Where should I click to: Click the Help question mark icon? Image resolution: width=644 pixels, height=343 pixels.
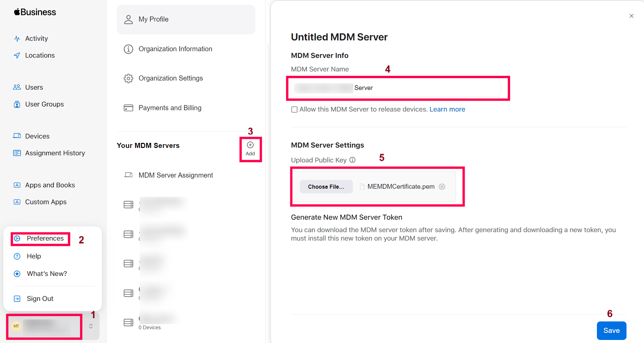click(17, 256)
